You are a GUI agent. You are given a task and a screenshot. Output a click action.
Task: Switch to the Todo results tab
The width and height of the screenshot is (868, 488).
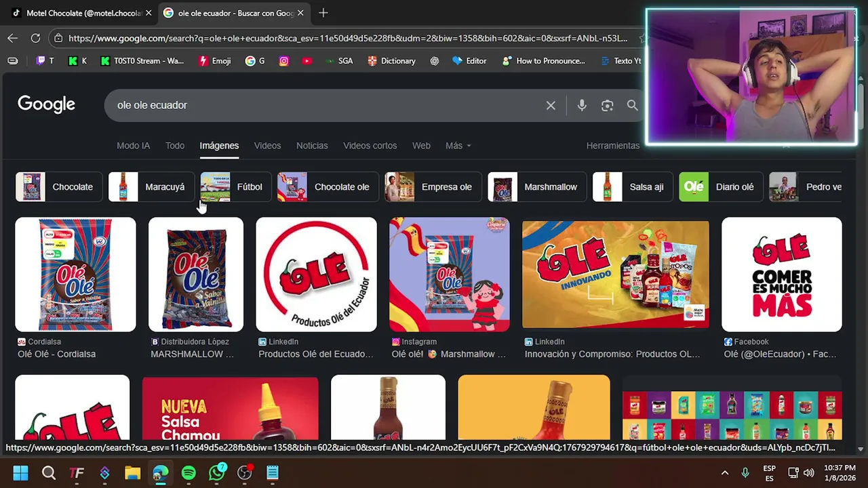[175, 146]
